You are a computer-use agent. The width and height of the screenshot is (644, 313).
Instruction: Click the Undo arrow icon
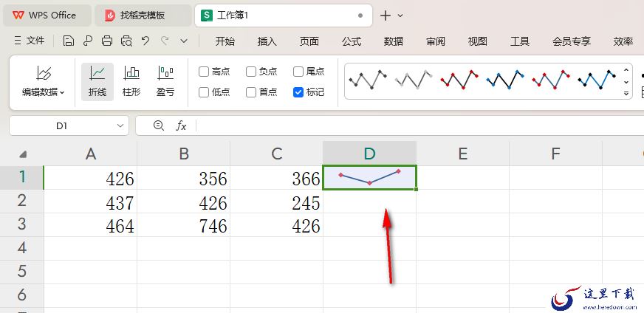(x=145, y=41)
